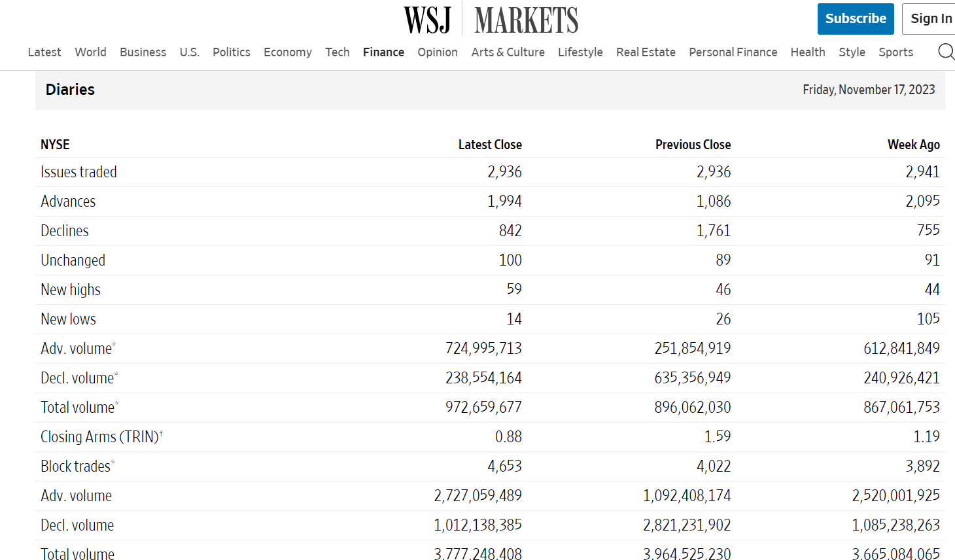
Task: Click Decl. volume value 2,821,231,902
Action: [687, 525]
